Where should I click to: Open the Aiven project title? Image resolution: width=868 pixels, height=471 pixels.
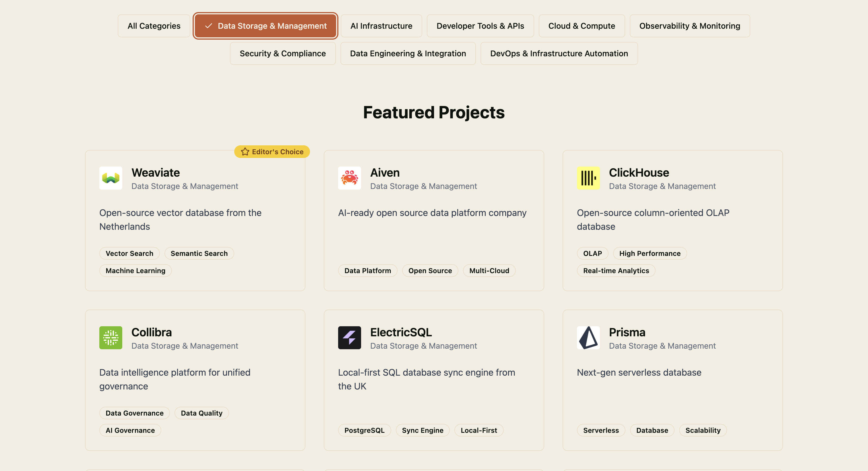[x=385, y=173]
